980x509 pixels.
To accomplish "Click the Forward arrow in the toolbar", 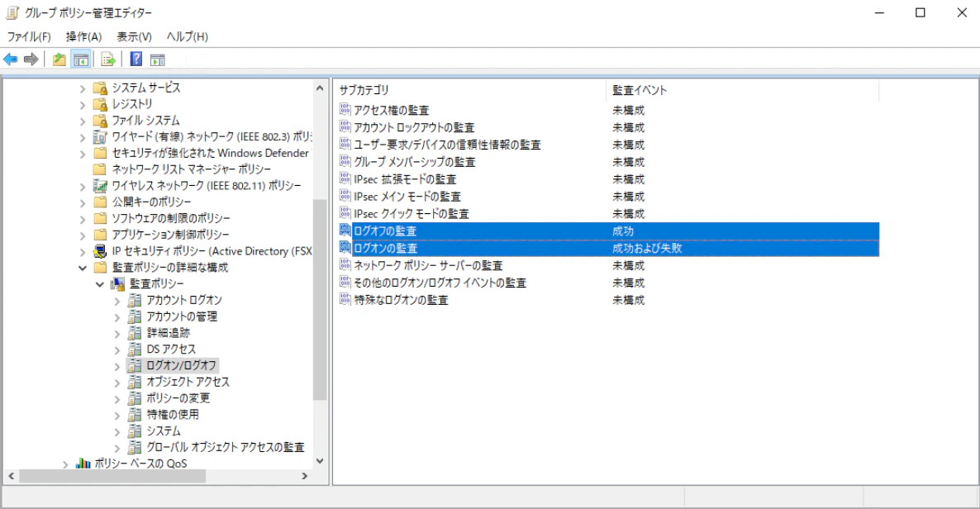I will click(31, 59).
